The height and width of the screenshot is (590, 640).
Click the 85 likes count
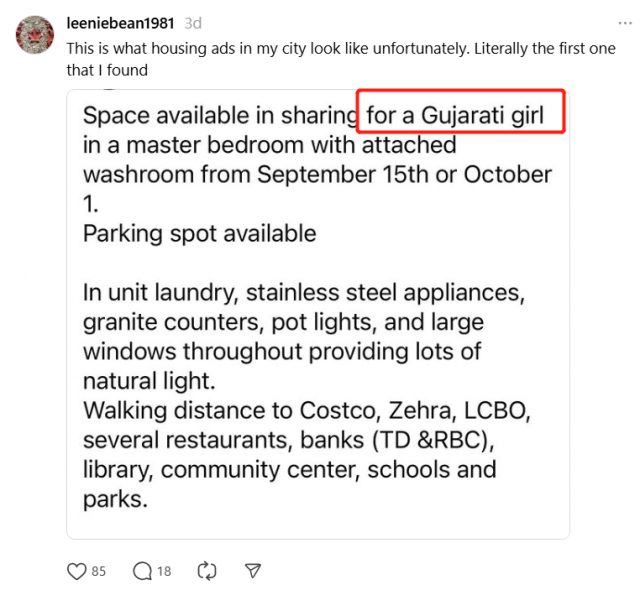(99, 571)
